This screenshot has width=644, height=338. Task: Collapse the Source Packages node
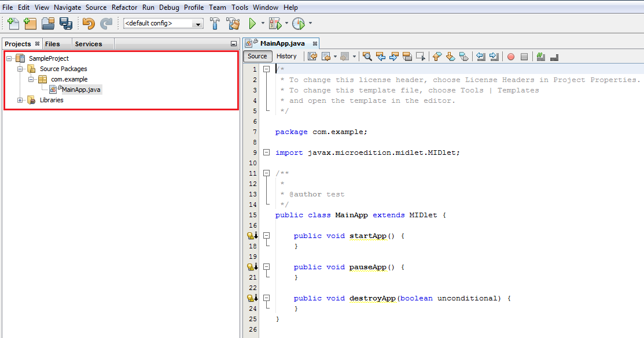[20, 69]
